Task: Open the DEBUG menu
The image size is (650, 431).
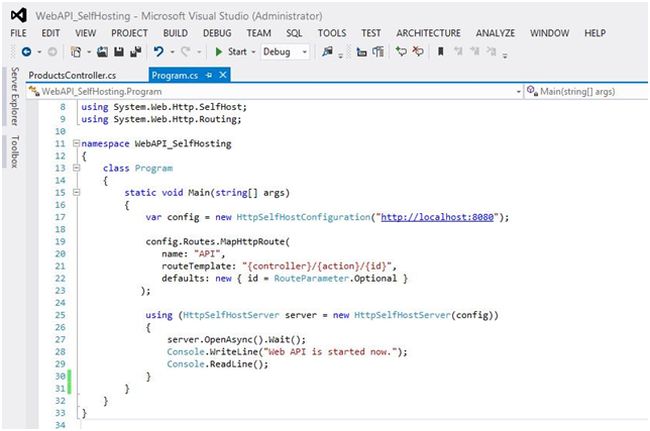Action: click(x=217, y=33)
